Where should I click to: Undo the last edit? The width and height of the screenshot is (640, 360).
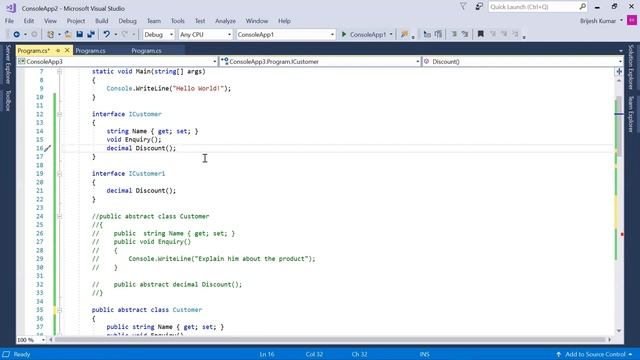point(107,35)
